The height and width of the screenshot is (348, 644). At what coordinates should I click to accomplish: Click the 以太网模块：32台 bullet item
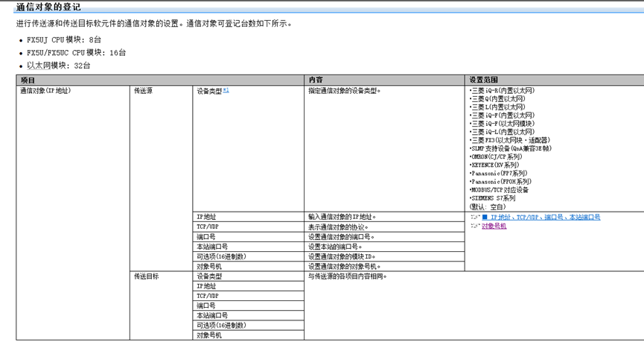(x=59, y=66)
